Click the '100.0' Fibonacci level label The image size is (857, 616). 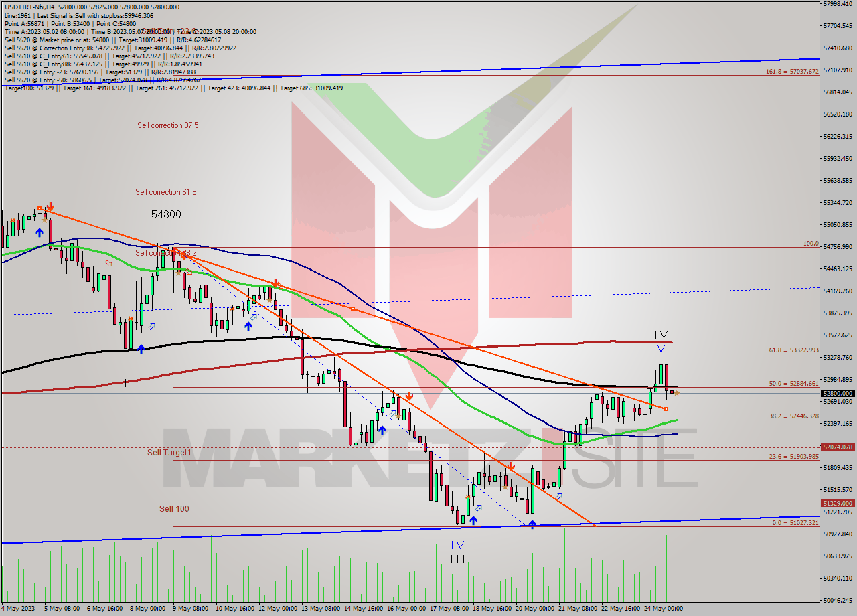[x=811, y=244]
